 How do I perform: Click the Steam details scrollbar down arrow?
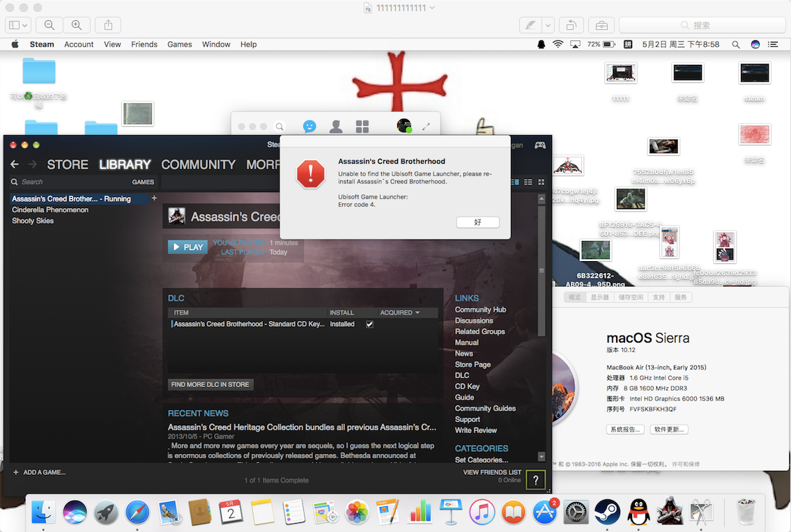click(x=542, y=457)
